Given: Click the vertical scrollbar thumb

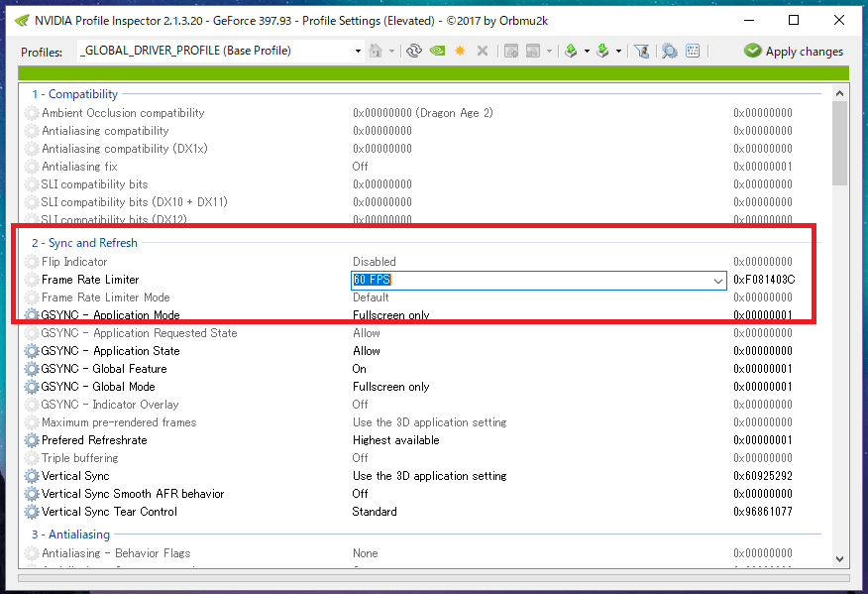Looking at the screenshot, I should point(840,143).
